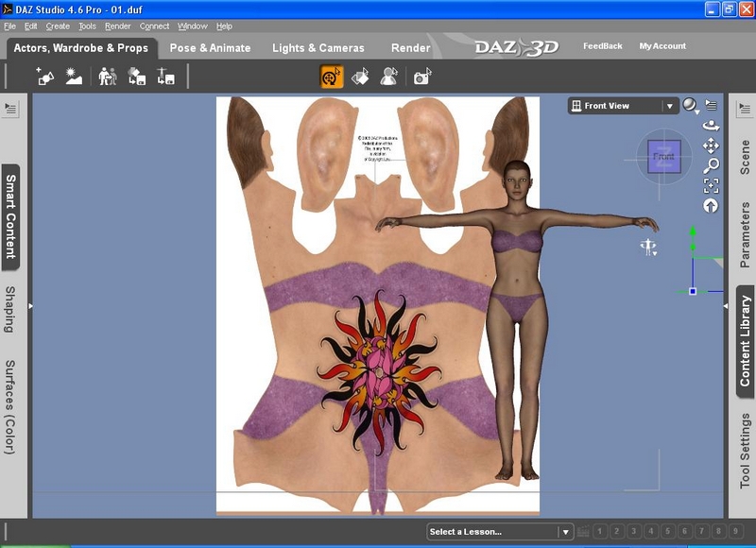
Task: Click lesson step 1 button
Action: pyautogui.click(x=600, y=532)
